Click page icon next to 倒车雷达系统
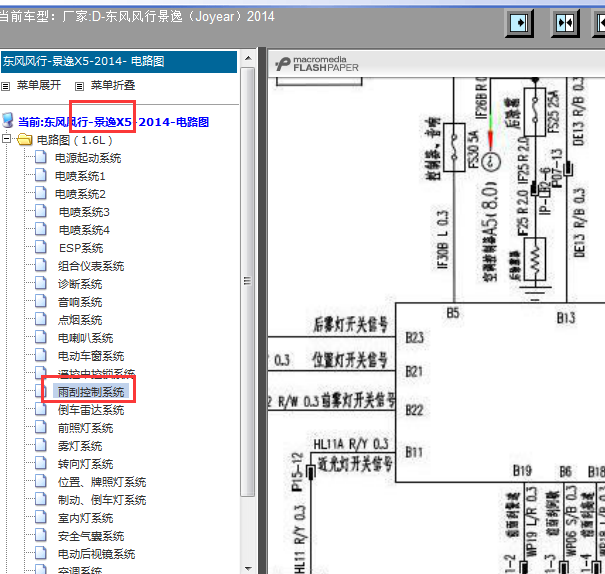605x574 pixels. pyautogui.click(x=41, y=409)
